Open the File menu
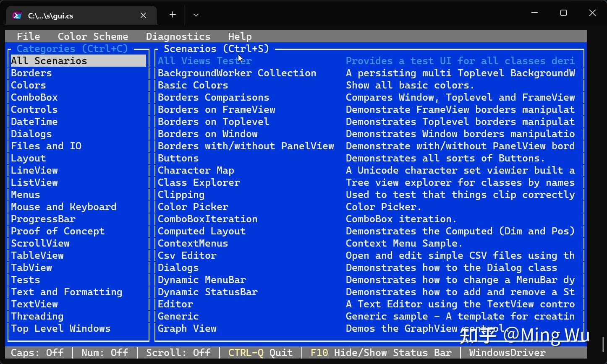Image resolution: width=607 pixels, height=364 pixels. 28,36
